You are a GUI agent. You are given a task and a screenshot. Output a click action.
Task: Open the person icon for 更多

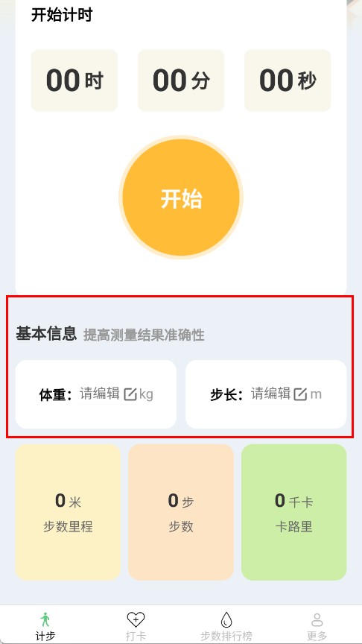point(317,619)
